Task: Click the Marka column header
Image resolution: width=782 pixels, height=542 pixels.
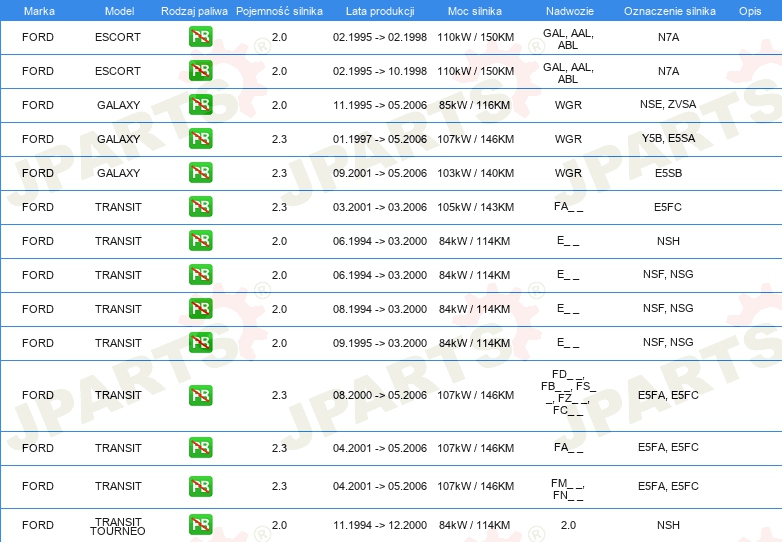Action: click(x=39, y=11)
